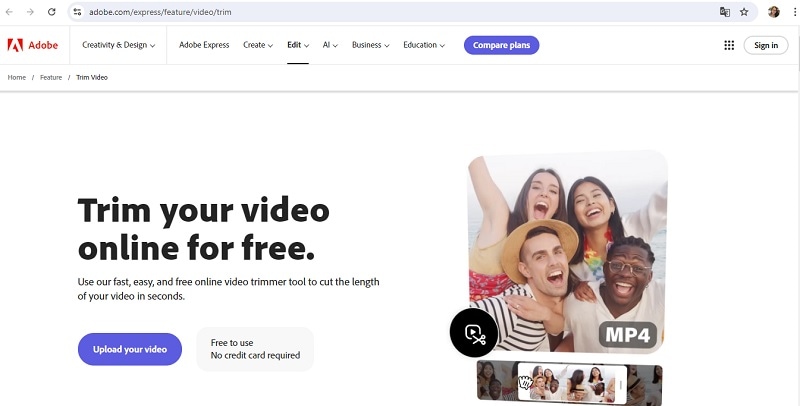Click the grab hand cursor on timeline strip
This screenshot has height=406, width=800.
[525, 382]
